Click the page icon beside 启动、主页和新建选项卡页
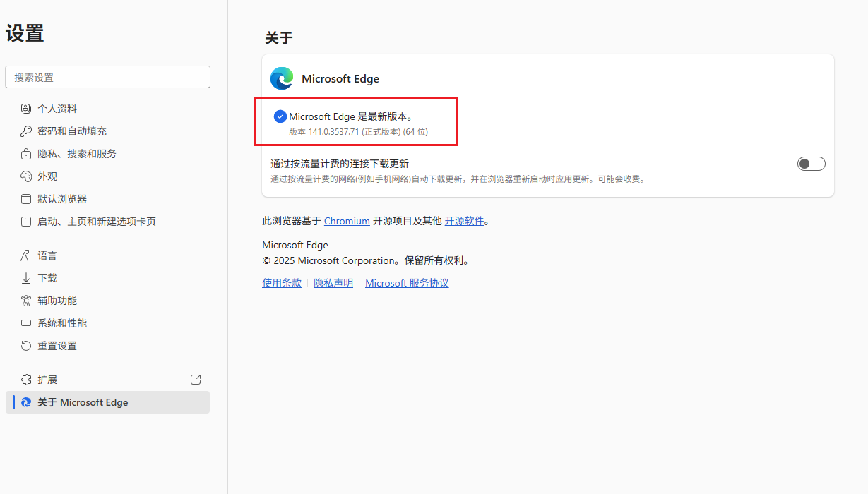The width and height of the screenshot is (868, 494). click(x=26, y=222)
